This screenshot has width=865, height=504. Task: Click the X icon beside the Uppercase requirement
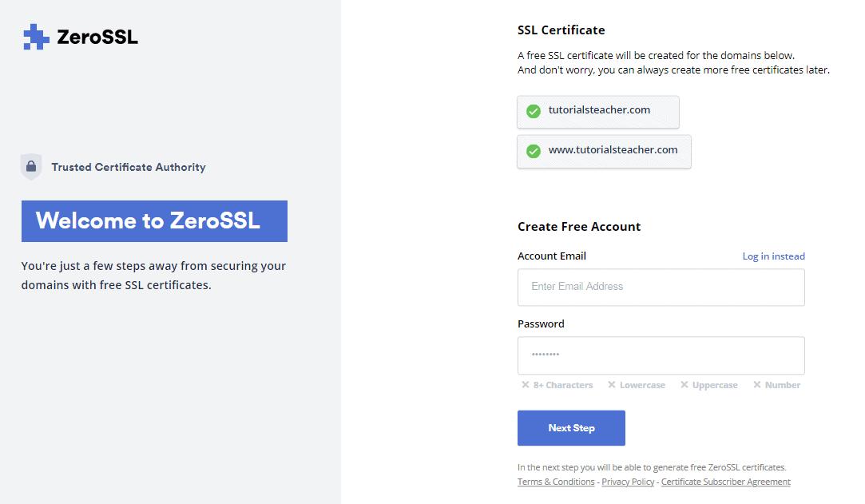pyautogui.click(x=682, y=385)
